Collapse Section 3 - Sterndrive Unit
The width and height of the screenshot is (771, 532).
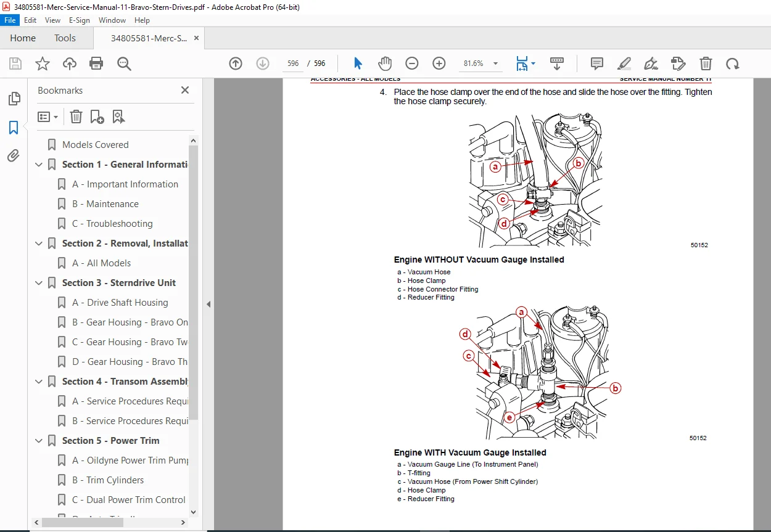coord(39,283)
